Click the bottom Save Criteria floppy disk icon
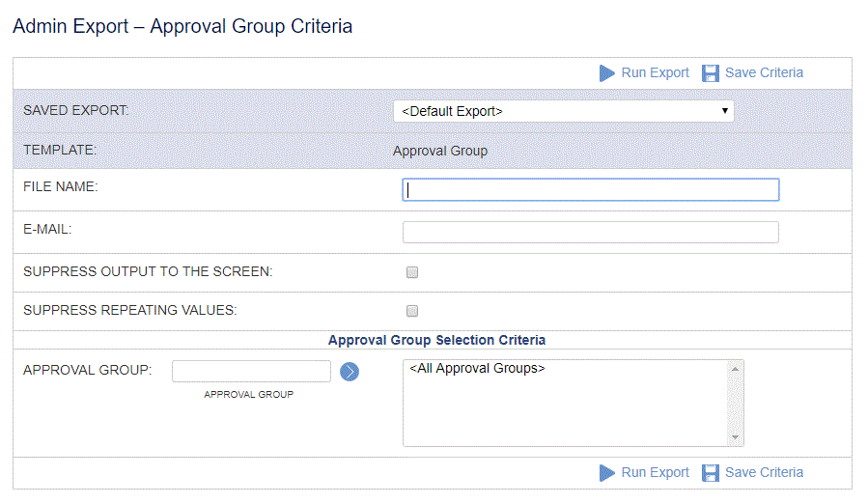Image resolution: width=868 pixels, height=504 pixels. coord(711,473)
